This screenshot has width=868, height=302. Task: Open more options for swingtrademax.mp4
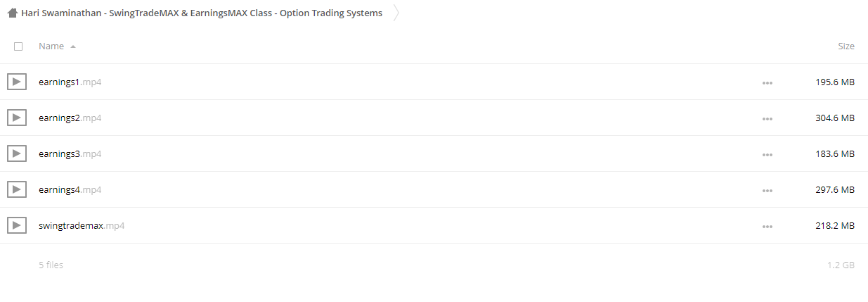pyautogui.click(x=767, y=227)
